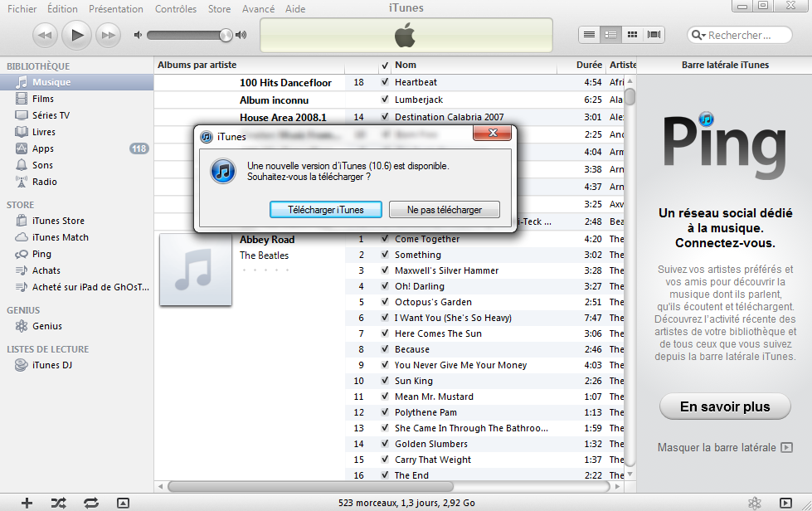
Task: Switch to Cover Flow view
Action: pos(654,35)
